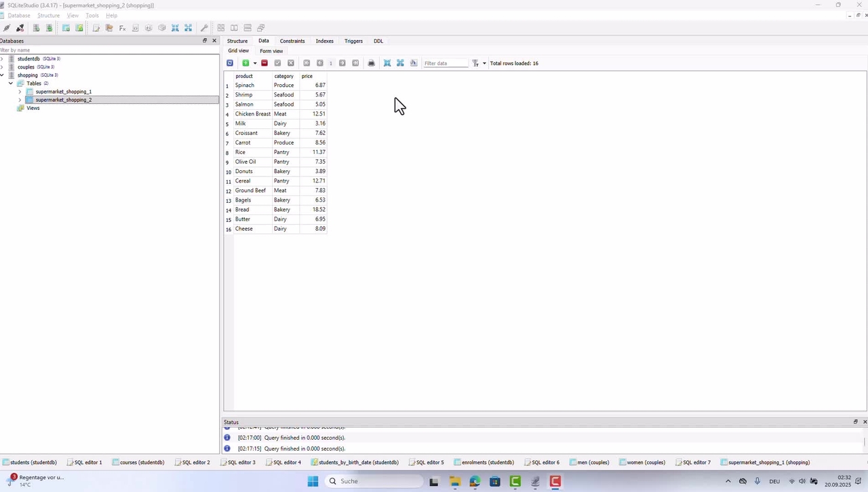Open the insert row dropdown arrow
The image size is (868, 492).
(x=255, y=63)
